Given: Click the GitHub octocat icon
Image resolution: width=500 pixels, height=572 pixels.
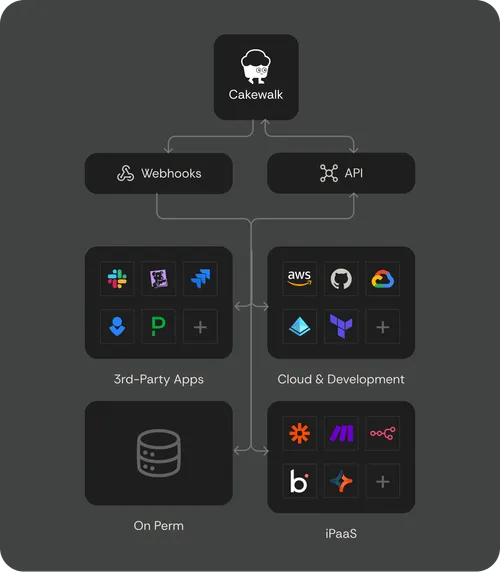Looking at the screenshot, I should point(341,279).
